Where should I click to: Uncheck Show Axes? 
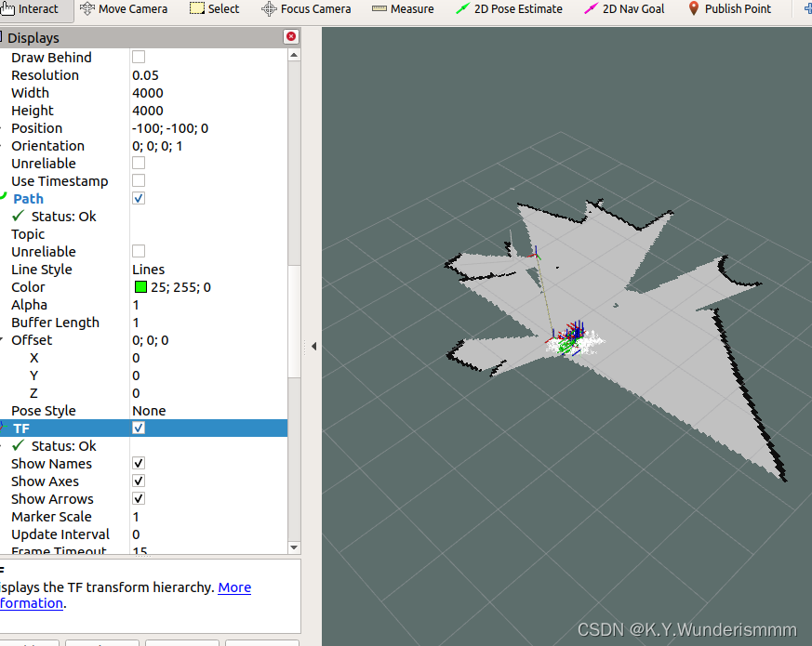pos(139,481)
